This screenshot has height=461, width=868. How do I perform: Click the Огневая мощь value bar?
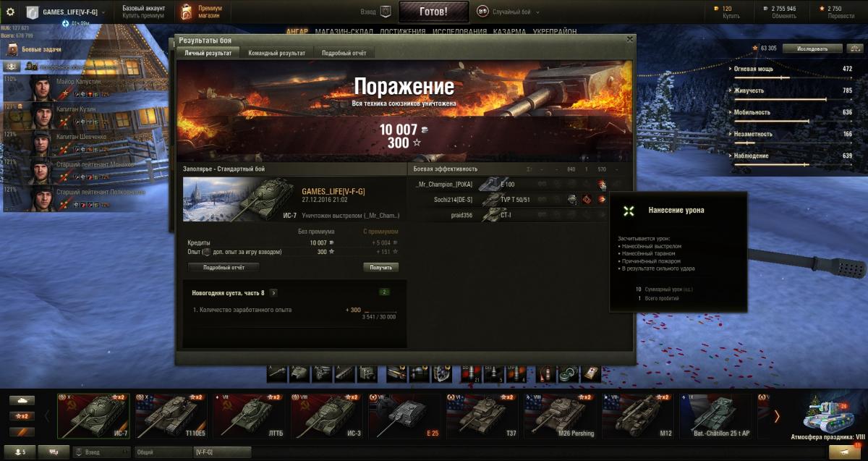tap(793, 77)
